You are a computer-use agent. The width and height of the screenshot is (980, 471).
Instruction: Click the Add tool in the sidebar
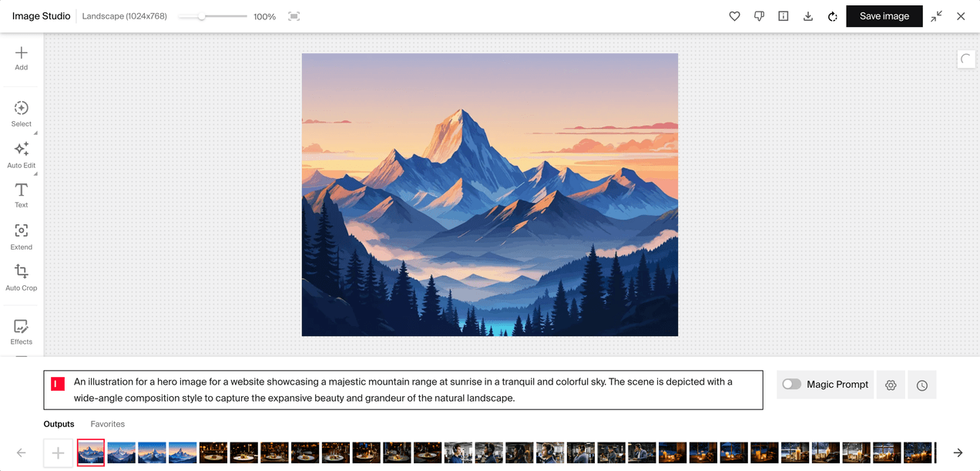coord(21,56)
